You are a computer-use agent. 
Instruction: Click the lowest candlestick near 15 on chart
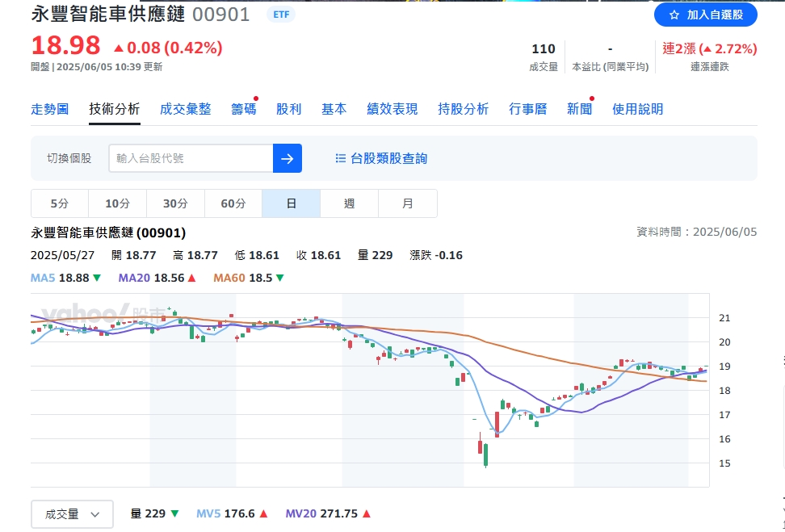pyautogui.click(x=485, y=455)
